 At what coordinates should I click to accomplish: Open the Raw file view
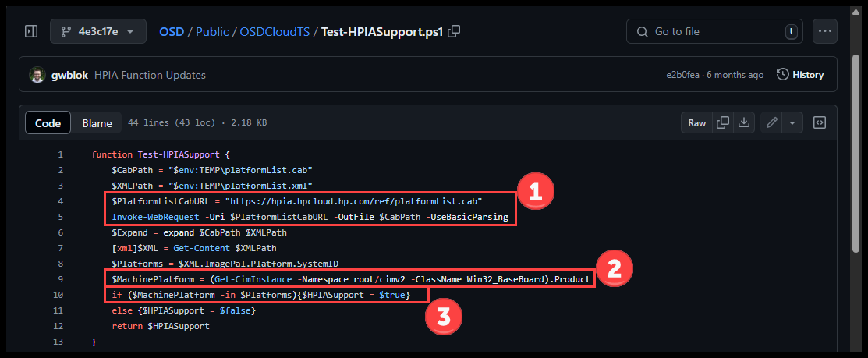pyautogui.click(x=697, y=122)
